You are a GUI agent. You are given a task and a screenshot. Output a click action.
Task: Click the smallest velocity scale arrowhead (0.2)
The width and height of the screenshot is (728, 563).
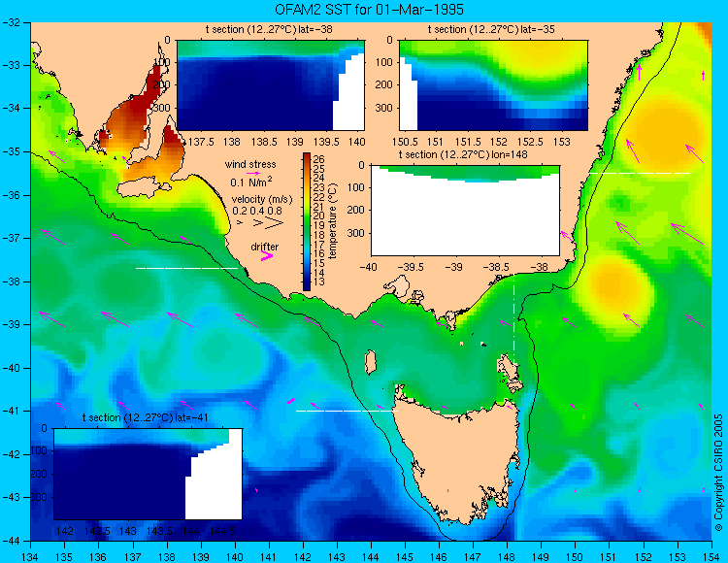click(x=240, y=223)
